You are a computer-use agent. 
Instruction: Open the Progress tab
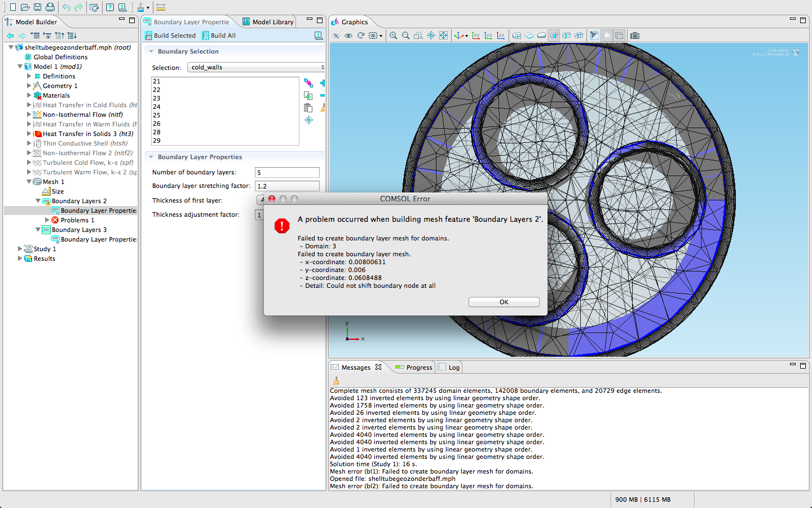[413, 367]
